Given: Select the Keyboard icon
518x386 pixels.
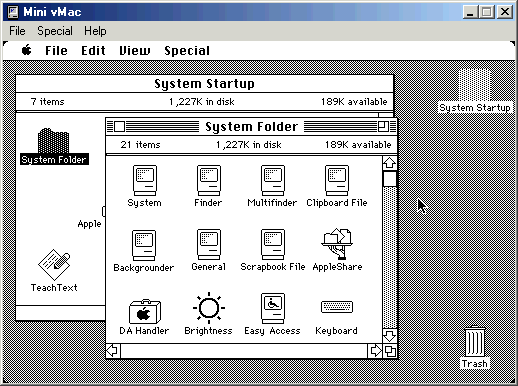Looking at the screenshot, I should (x=337, y=307).
